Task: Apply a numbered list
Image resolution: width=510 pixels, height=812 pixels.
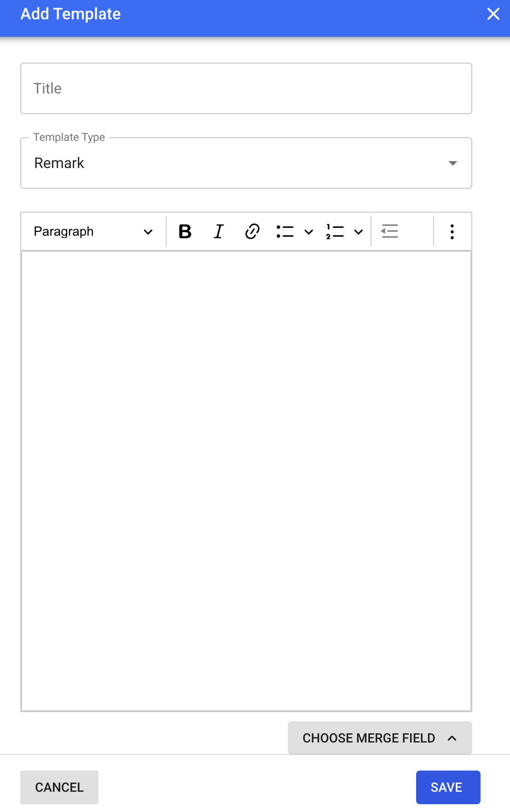Action: coord(335,232)
